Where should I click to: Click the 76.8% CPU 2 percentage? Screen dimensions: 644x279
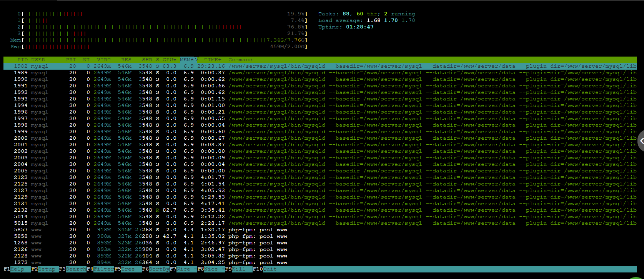(x=296, y=27)
